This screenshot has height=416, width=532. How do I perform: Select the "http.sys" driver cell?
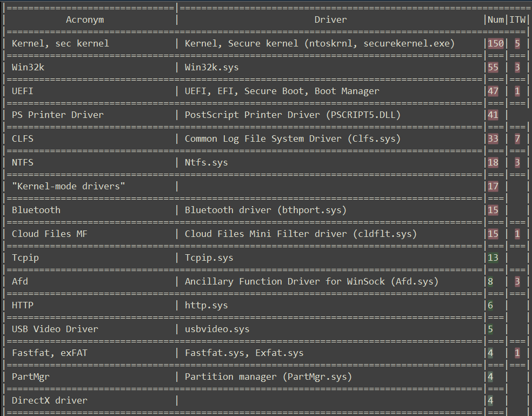tap(207, 305)
